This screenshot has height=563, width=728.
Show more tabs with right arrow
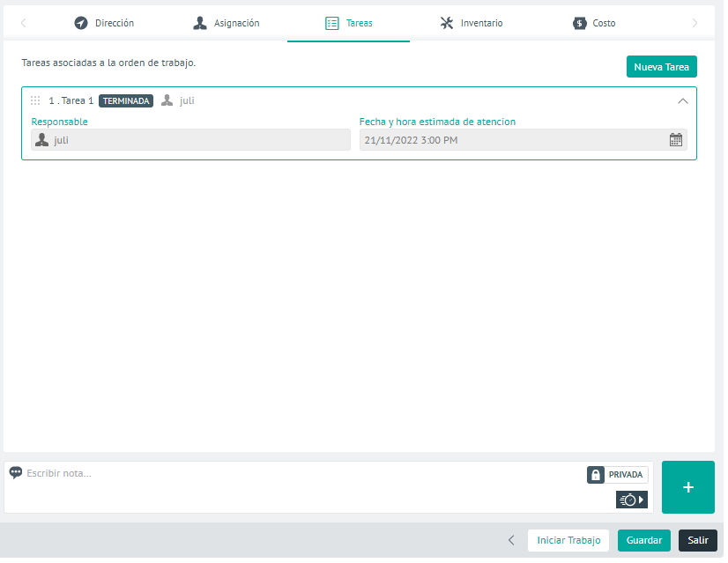pos(695,23)
